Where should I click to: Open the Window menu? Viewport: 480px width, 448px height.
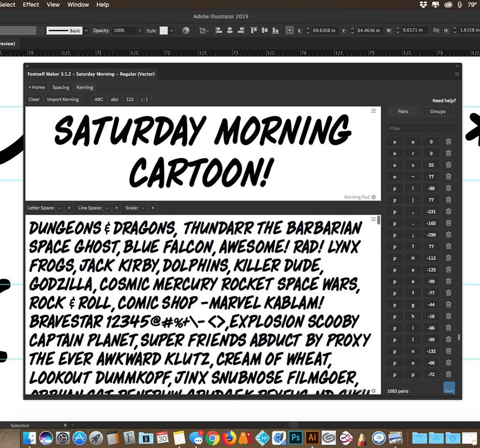click(x=78, y=4)
